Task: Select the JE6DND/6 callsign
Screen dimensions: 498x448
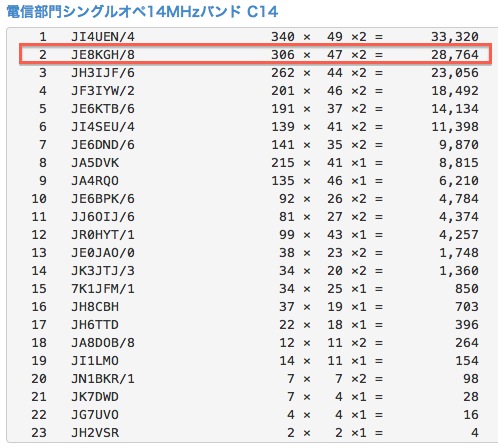Action: pyautogui.click(x=103, y=144)
